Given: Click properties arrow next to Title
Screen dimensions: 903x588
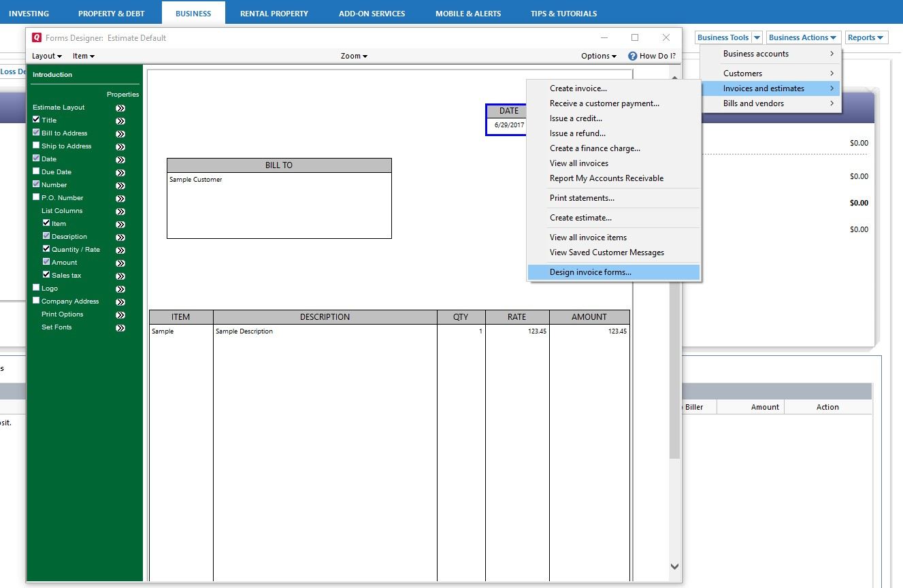Looking at the screenshot, I should (x=120, y=121).
